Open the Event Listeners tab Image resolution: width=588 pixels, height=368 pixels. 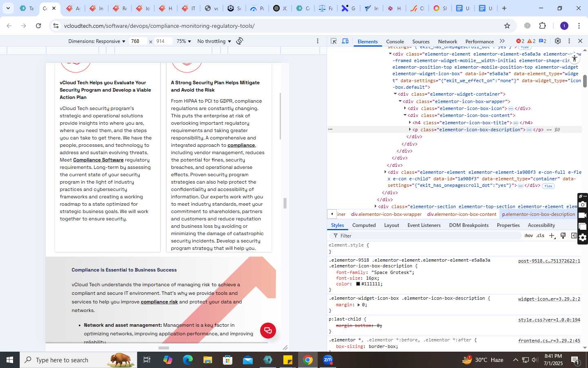coord(424,225)
